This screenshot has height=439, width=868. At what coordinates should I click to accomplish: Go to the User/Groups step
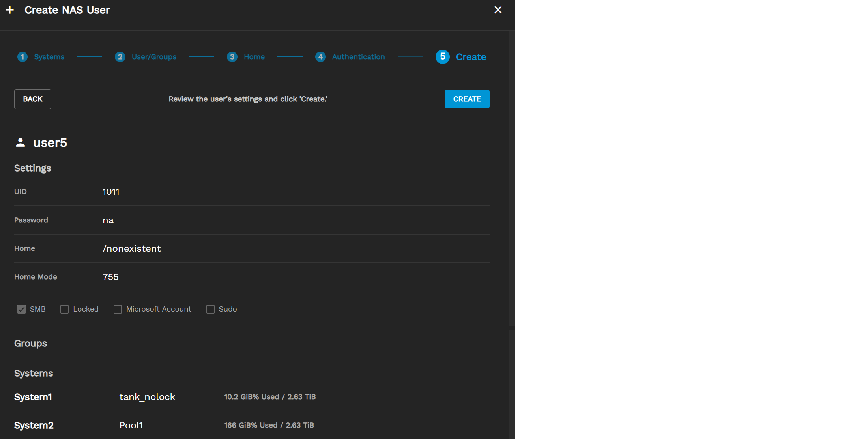154,57
